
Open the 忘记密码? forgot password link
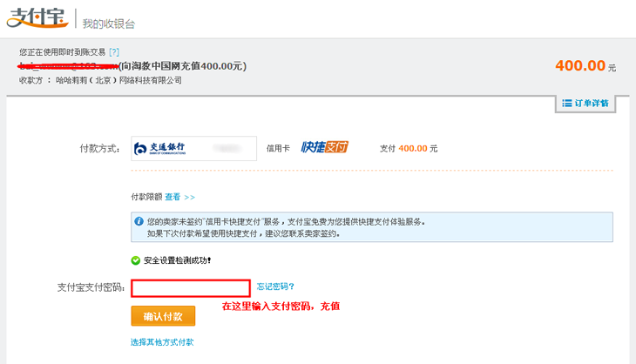click(x=275, y=286)
